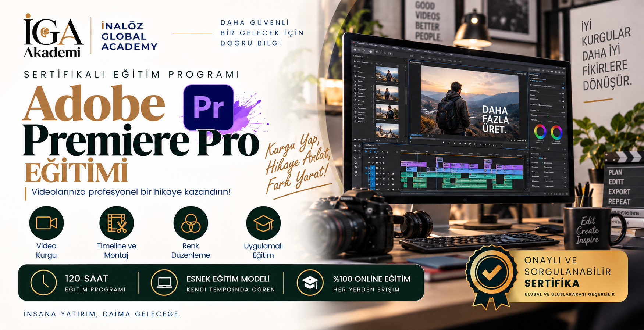
Task: Click the bold 'SERTİFİKA' word in gold banner
Action: click(552, 283)
